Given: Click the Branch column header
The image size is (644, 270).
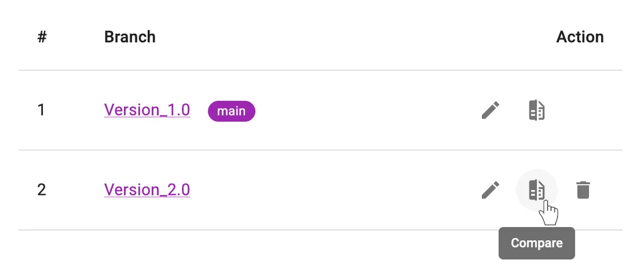Looking at the screenshot, I should tap(129, 37).
